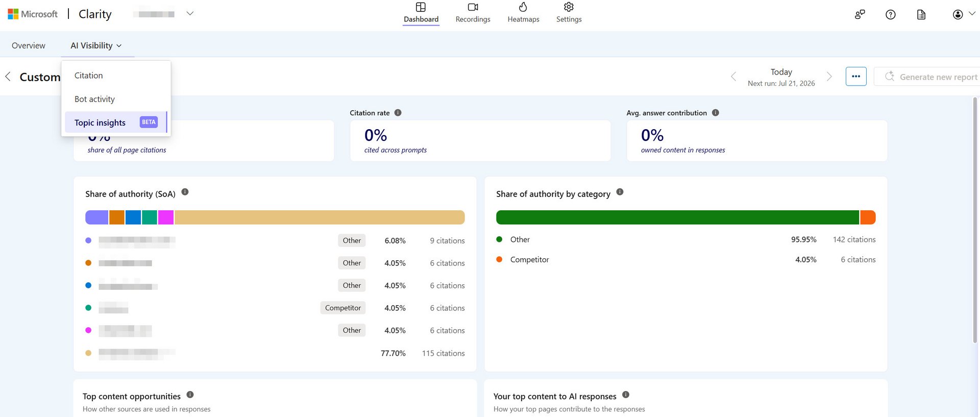Click the 142 citations value
This screenshot has width=980, height=417.
tap(854, 239)
